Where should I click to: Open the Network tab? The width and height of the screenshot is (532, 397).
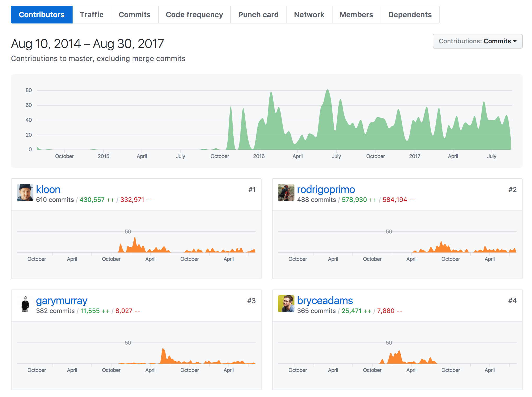pyautogui.click(x=309, y=15)
